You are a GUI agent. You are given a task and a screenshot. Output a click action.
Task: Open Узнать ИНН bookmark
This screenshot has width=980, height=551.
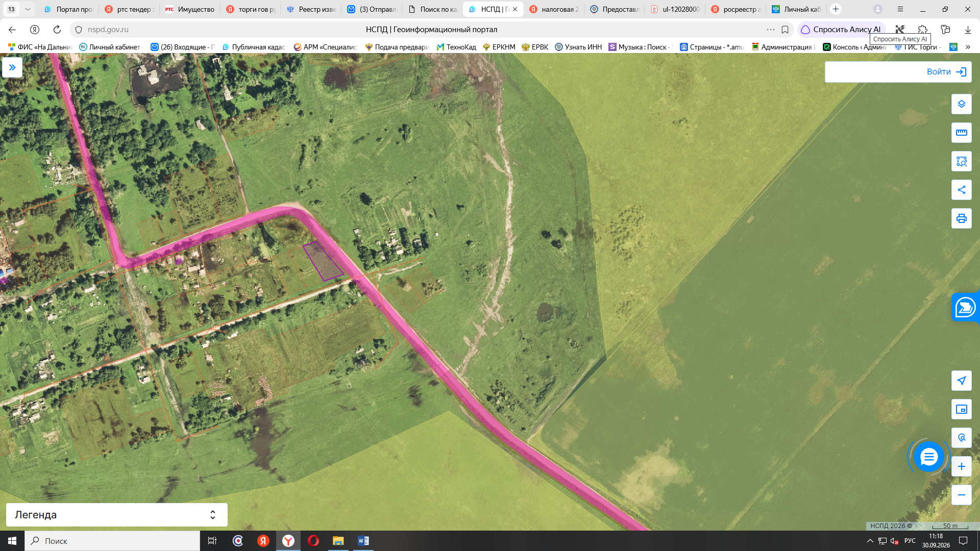point(578,47)
